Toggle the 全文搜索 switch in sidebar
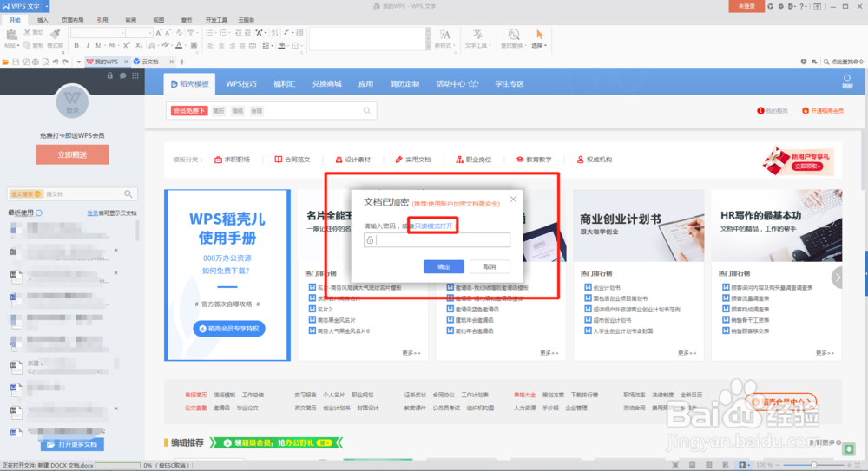The height and width of the screenshot is (471, 868). click(x=26, y=193)
